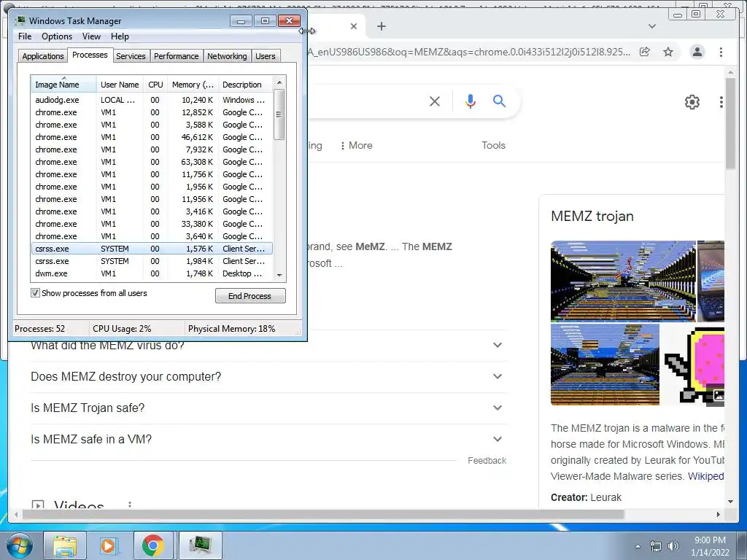
Task: Open the Task Manager File menu
Action: coord(25,36)
